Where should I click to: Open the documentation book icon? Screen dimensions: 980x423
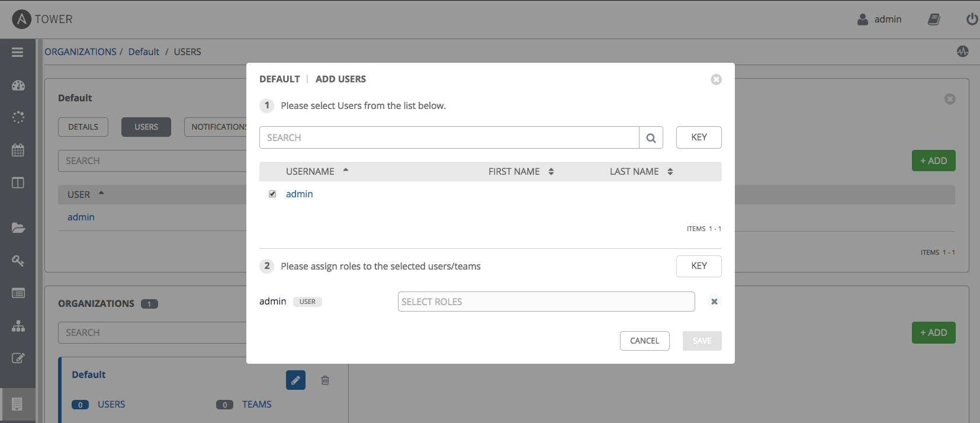point(934,20)
